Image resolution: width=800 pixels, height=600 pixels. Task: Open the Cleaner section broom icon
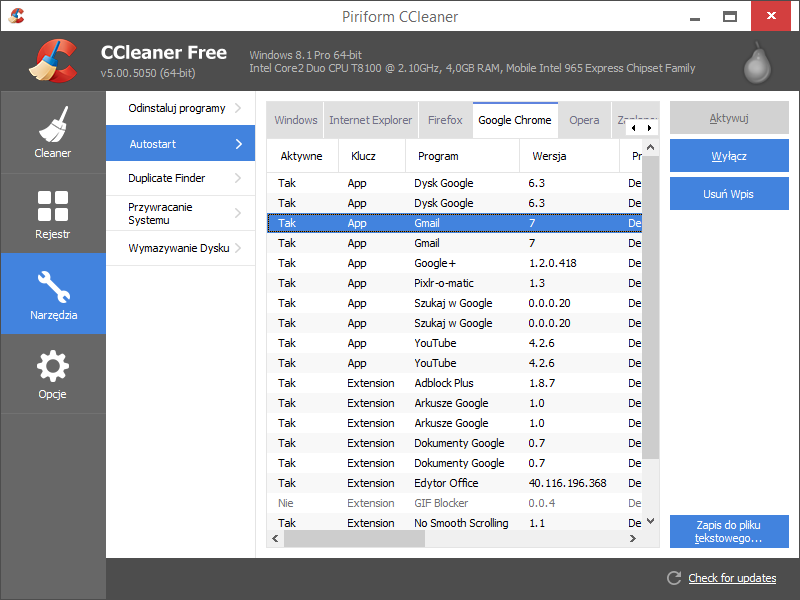tap(53, 124)
